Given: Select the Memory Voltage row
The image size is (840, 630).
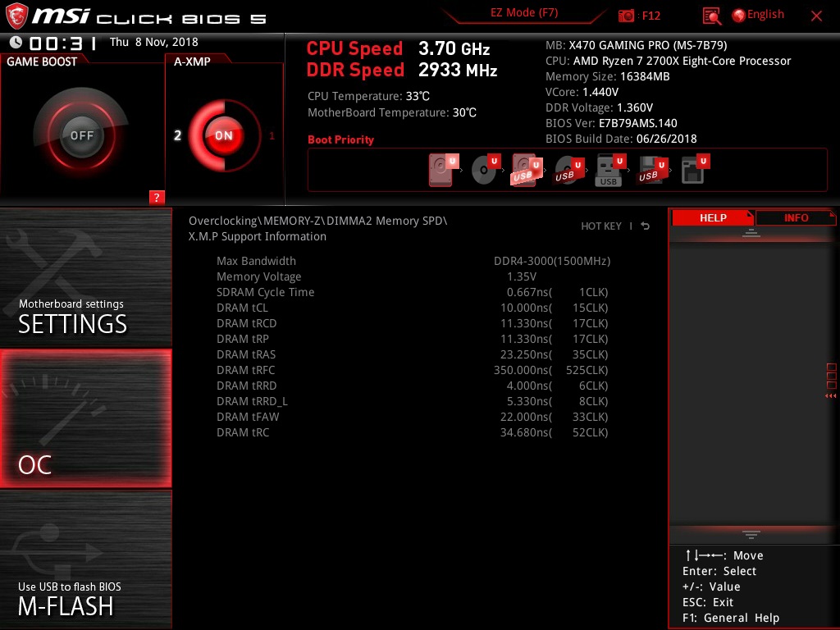Looking at the screenshot, I should pyautogui.click(x=413, y=276).
